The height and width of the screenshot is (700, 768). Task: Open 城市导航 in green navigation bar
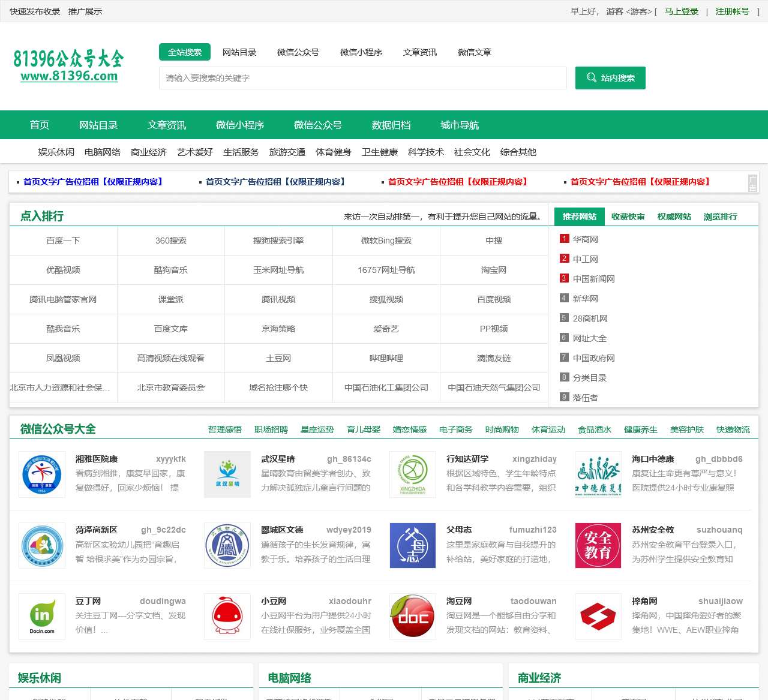pos(460,125)
